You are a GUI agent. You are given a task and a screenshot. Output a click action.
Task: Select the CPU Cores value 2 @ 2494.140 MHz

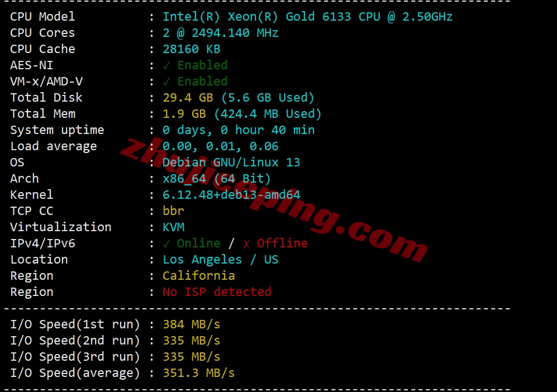(x=220, y=33)
